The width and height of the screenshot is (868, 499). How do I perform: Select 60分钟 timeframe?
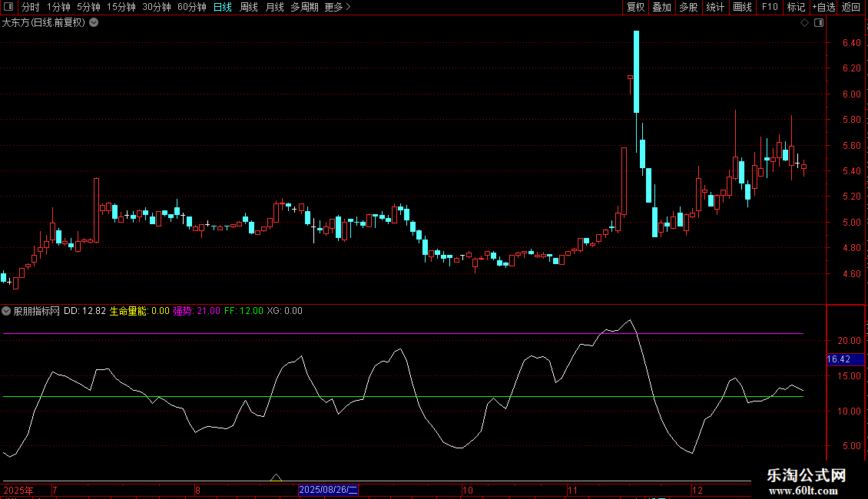[191, 7]
